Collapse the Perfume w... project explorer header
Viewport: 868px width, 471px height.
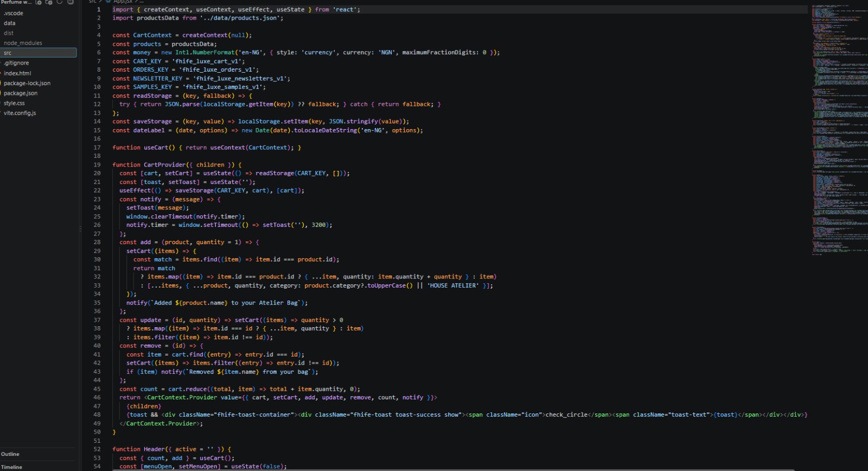coord(16,2)
